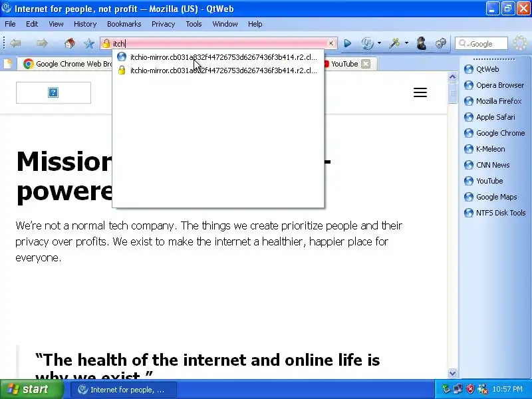This screenshot has height=399, width=532.
Task: Click the page hamburger menu icon
Action: pyautogui.click(x=420, y=92)
